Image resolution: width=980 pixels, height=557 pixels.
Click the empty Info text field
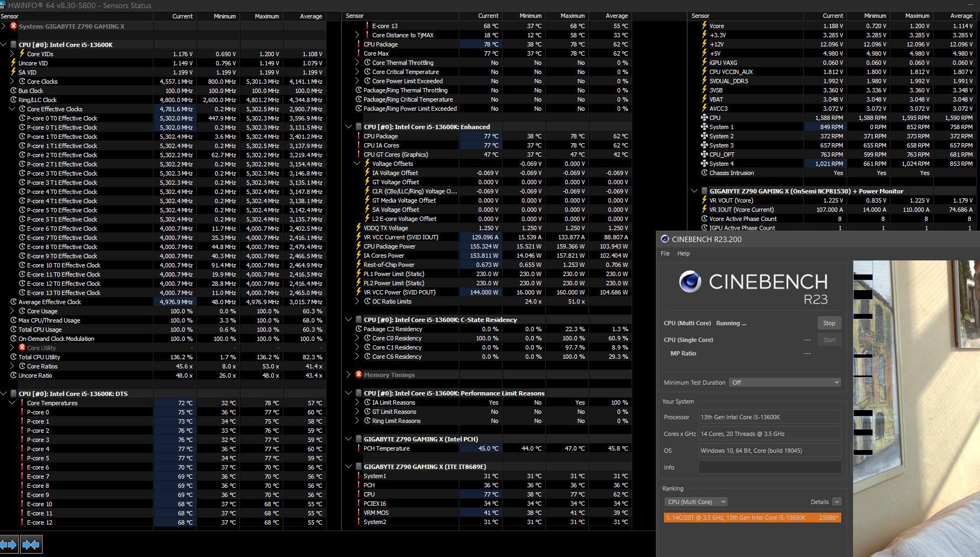tap(770, 467)
